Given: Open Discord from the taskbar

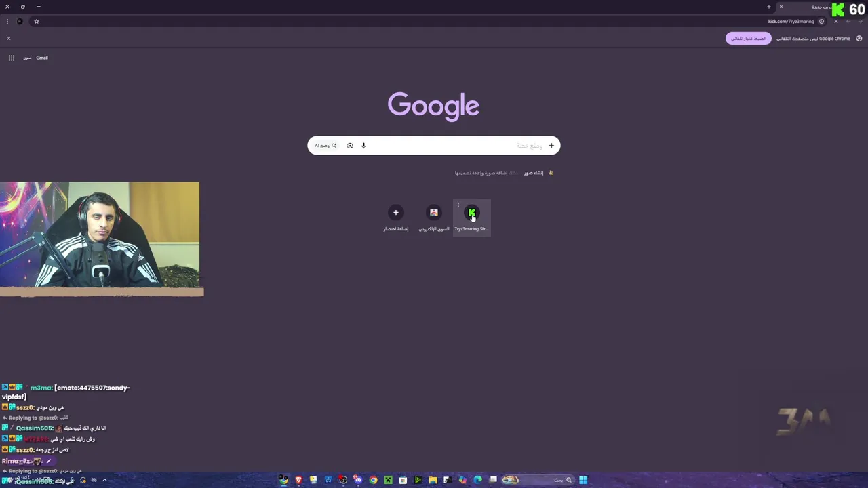Looking at the screenshot, I should (x=358, y=480).
